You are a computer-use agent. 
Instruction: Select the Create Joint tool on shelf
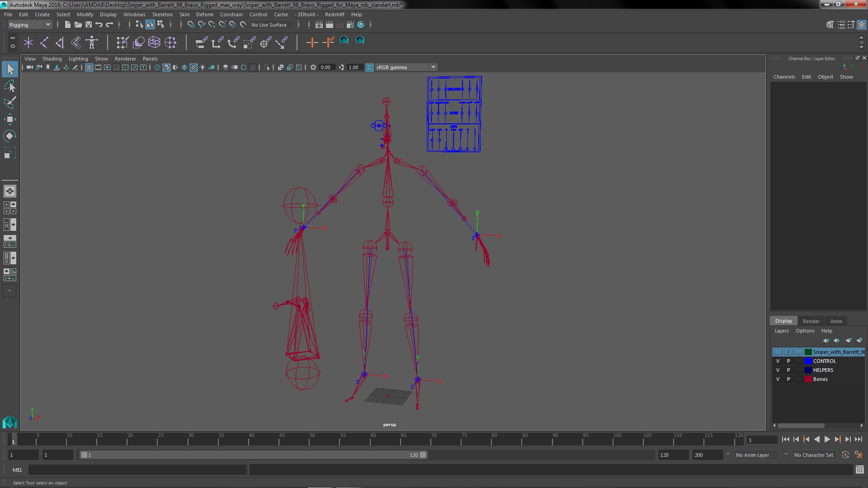44,42
